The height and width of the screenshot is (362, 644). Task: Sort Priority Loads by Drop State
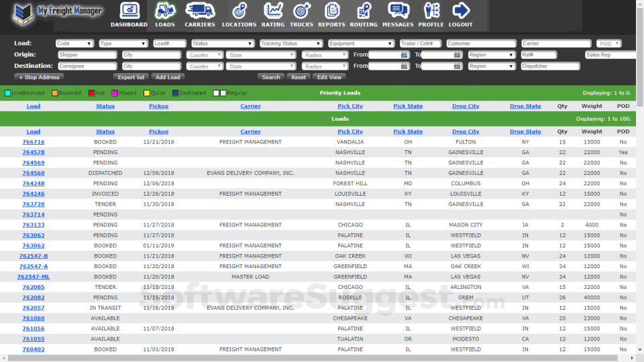coord(525,107)
